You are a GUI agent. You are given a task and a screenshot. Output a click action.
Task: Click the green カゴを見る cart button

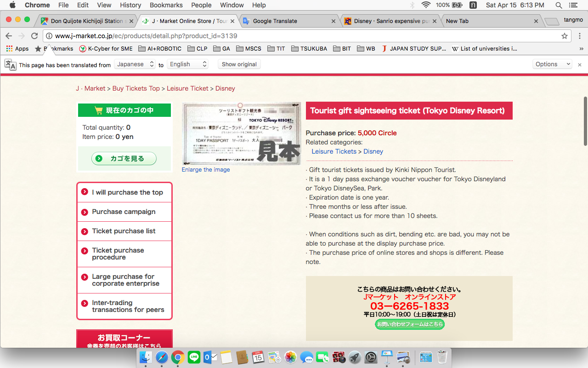coord(124,159)
